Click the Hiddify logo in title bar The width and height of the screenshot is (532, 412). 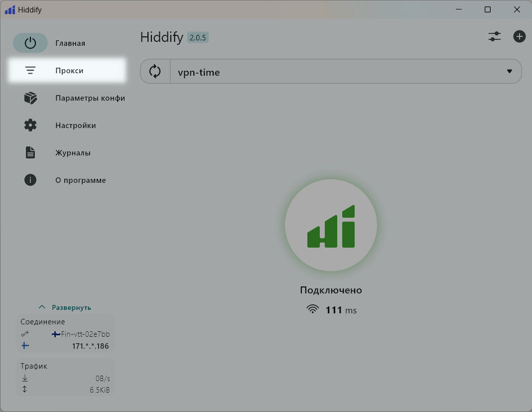pyautogui.click(x=10, y=10)
